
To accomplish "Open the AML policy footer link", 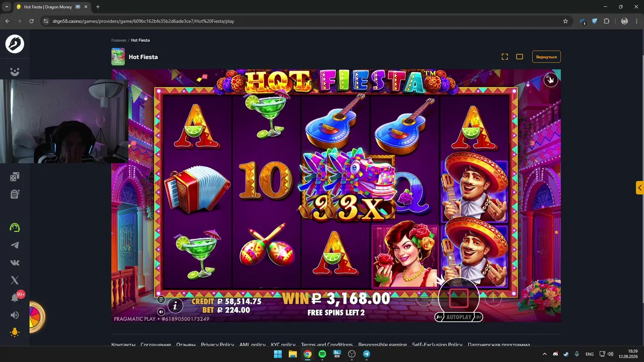I will coord(253,345).
